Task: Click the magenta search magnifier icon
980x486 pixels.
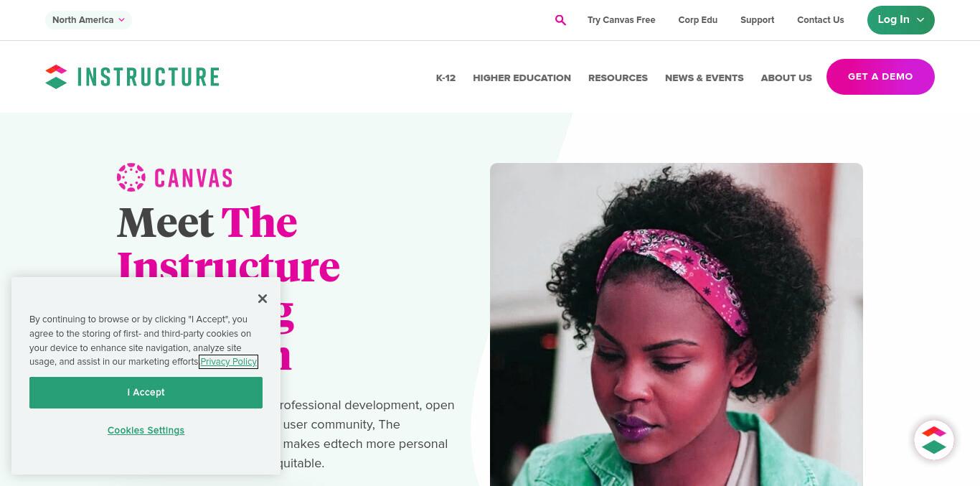Action: [x=560, y=20]
